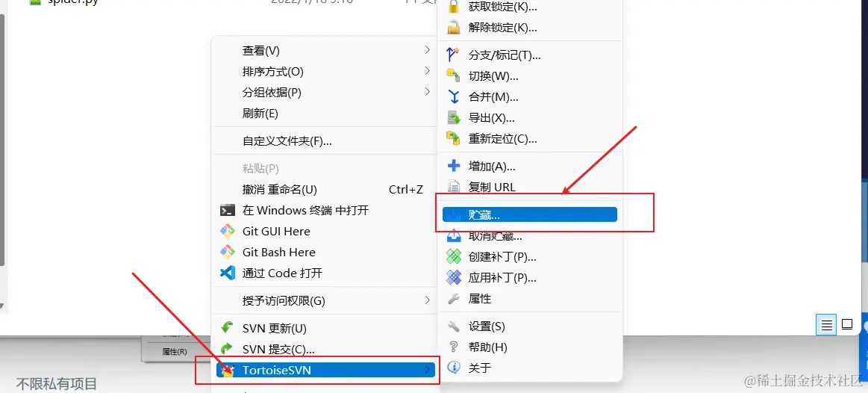Expand the 排序方式(O) submenu arrow
Viewport: 868px width, 393px height.
coord(428,71)
